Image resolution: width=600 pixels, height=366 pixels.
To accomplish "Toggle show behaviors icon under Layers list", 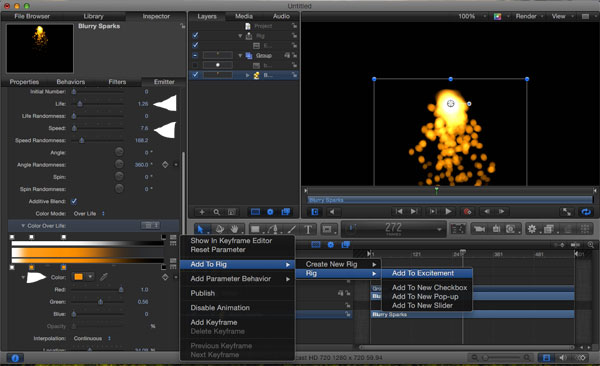I will point(270,212).
